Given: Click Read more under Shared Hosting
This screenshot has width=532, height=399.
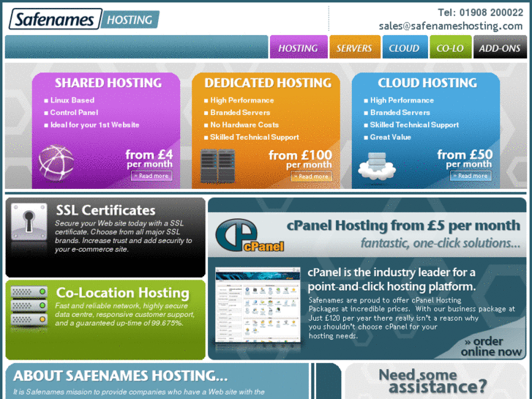Looking at the screenshot, I should tap(151, 176).
